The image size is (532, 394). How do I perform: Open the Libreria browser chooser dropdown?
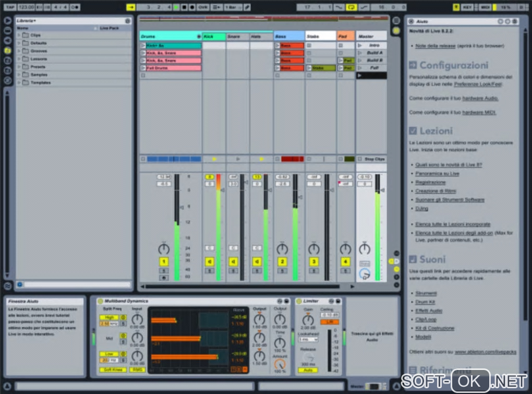[27, 21]
